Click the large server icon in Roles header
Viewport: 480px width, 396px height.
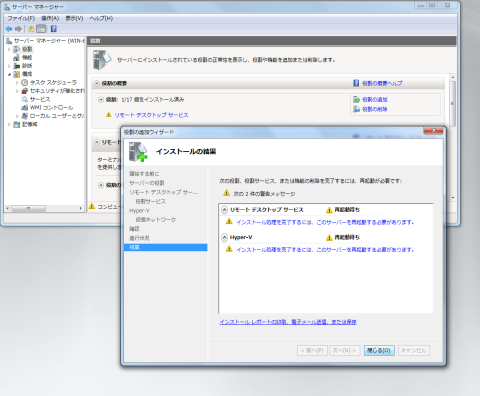[102, 60]
